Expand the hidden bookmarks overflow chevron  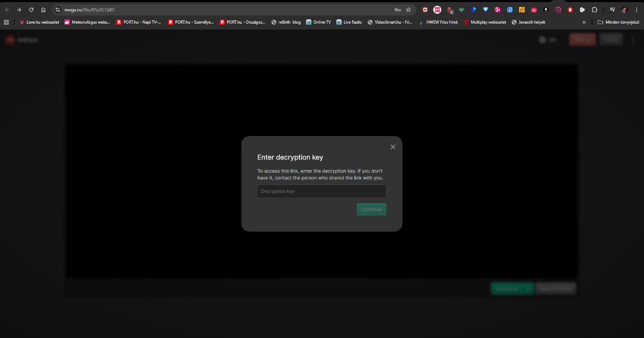[x=584, y=22]
